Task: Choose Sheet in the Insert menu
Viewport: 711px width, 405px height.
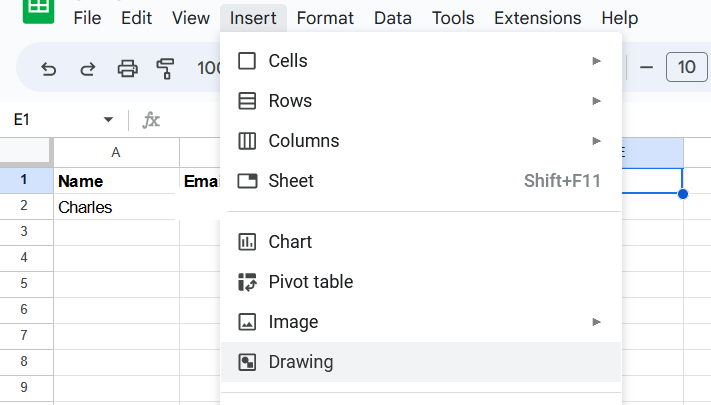Action: pos(291,181)
